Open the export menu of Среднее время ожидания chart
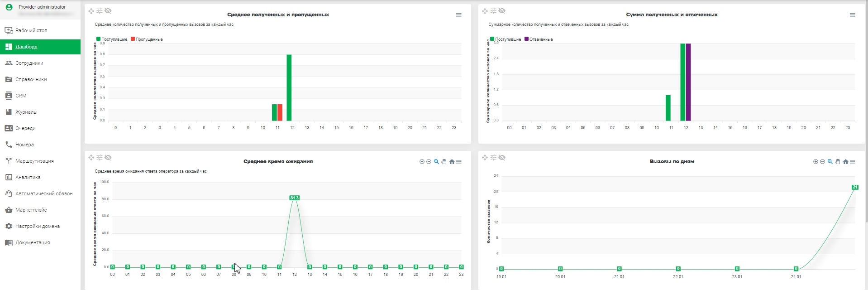This screenshot has height=290, width=868. 459,162
